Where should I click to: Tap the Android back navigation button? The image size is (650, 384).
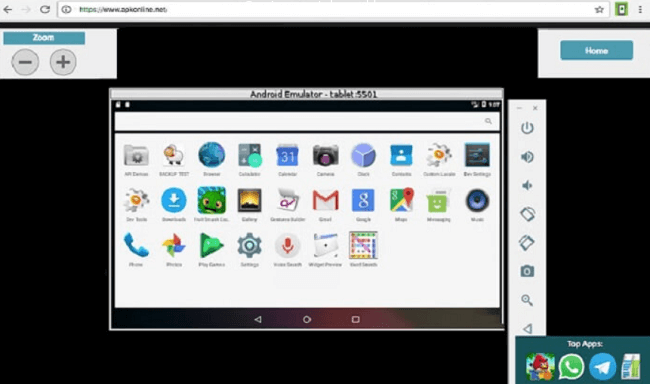[258, 319]
